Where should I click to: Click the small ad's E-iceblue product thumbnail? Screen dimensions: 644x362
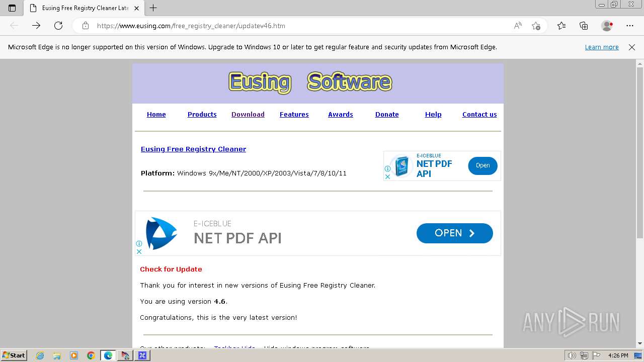pyautogui.click(x=401, y=166)
